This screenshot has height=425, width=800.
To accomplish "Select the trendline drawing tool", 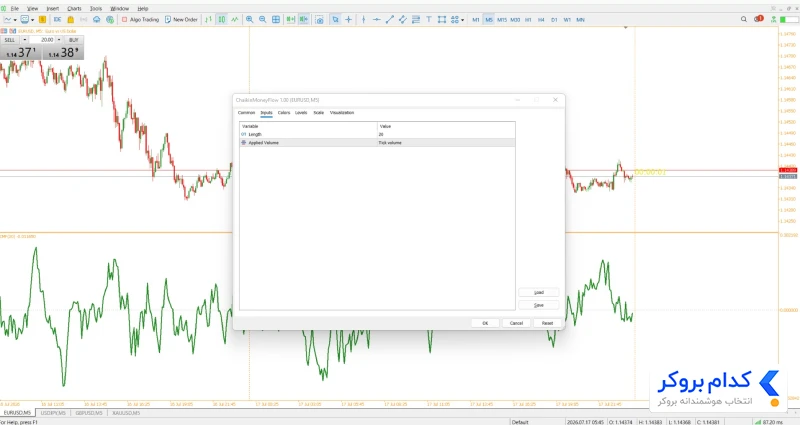I will pyautogui.click(x=390, y=19).
